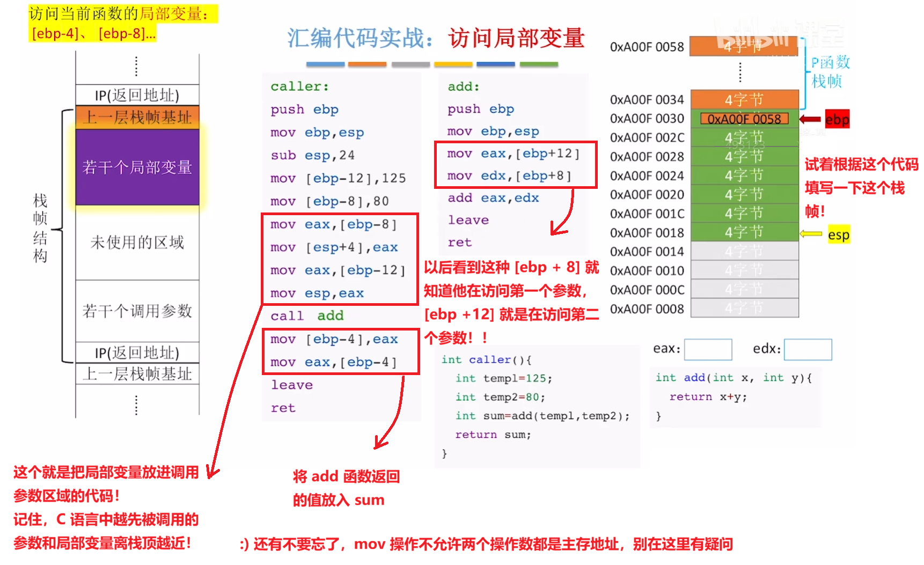Click the stack address 0xA00F 0018
Image resolution: width=924 pixels, height=565 pixels.
(647, 233)
